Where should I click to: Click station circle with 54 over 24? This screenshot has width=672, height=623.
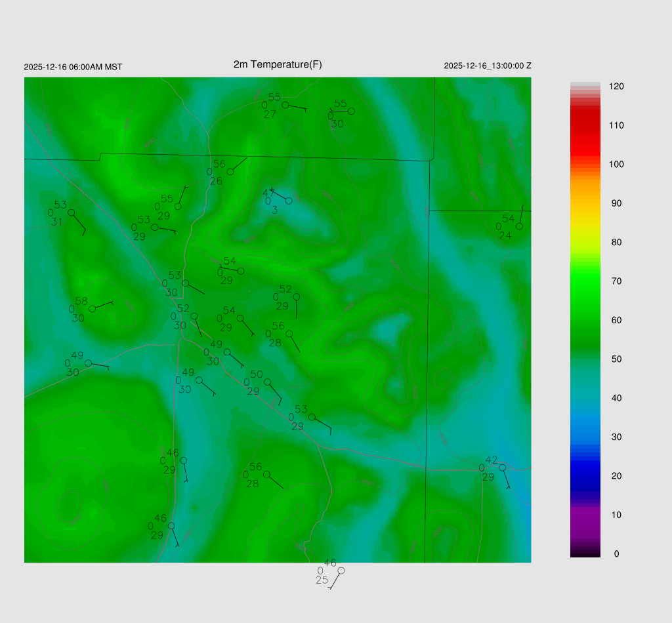(x=519, y=226)
